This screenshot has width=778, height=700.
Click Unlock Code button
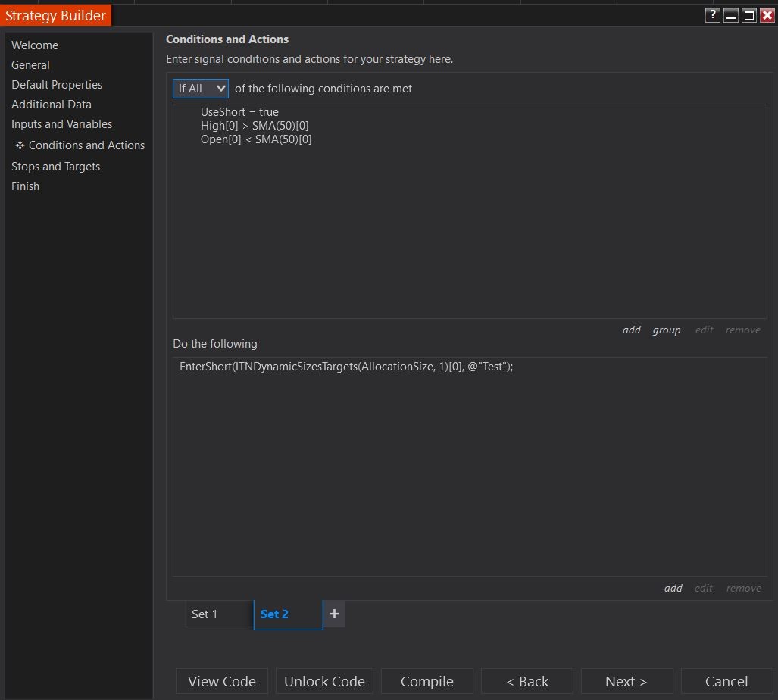(324, 681)
